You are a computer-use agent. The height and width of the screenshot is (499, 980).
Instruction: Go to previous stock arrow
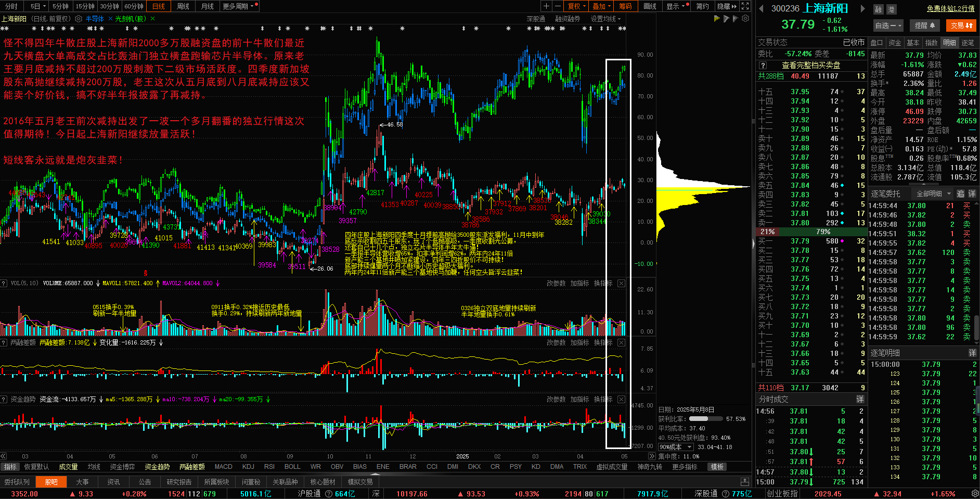tap(762, 8)
